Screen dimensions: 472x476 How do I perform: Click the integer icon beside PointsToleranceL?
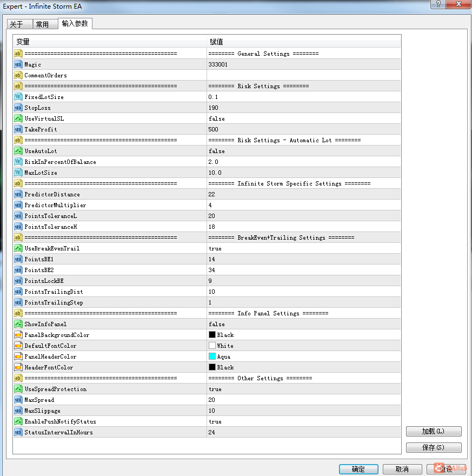click(18, 216)
